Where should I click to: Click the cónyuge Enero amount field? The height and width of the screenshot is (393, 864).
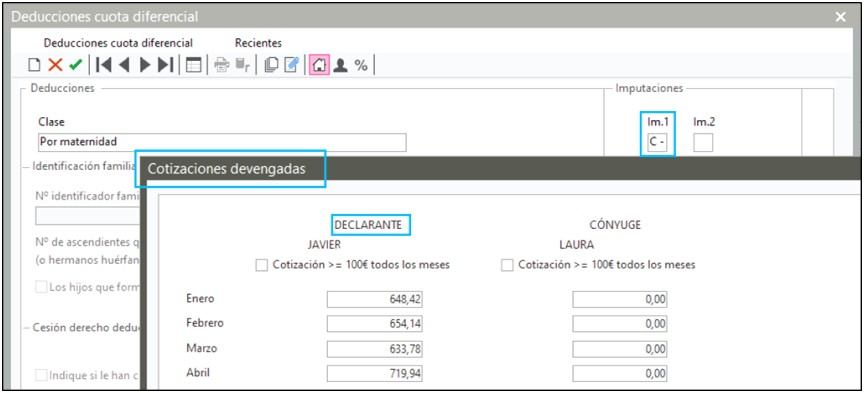620,299
